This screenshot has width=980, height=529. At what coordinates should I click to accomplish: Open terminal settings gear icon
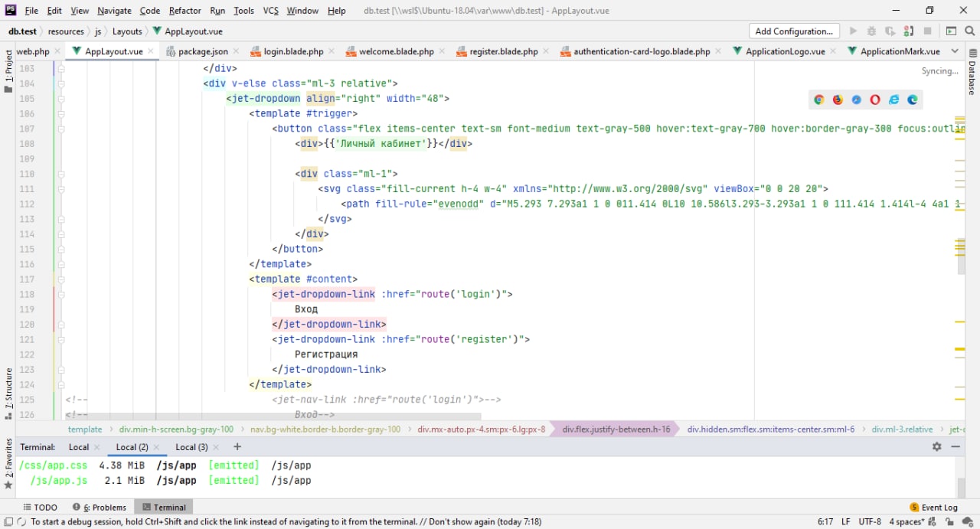[936, 446]
